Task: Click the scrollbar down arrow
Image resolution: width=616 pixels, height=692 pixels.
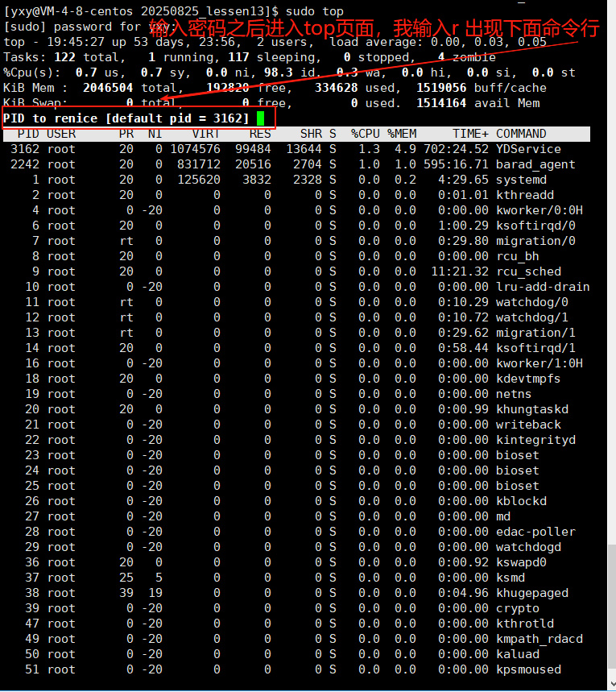Action: click(612, 685)
